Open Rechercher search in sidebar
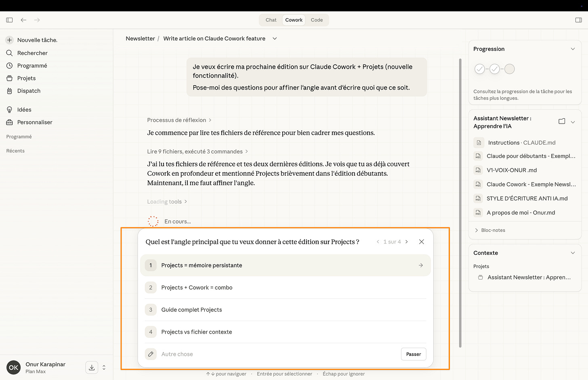The height and width of the screenshot is (380, 588). click(x=27, y=53)
